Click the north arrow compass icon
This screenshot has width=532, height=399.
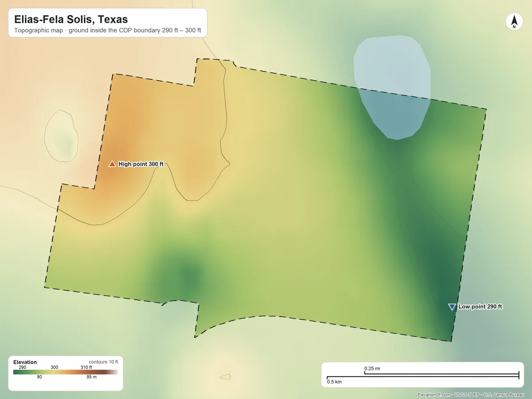(514, 22)
